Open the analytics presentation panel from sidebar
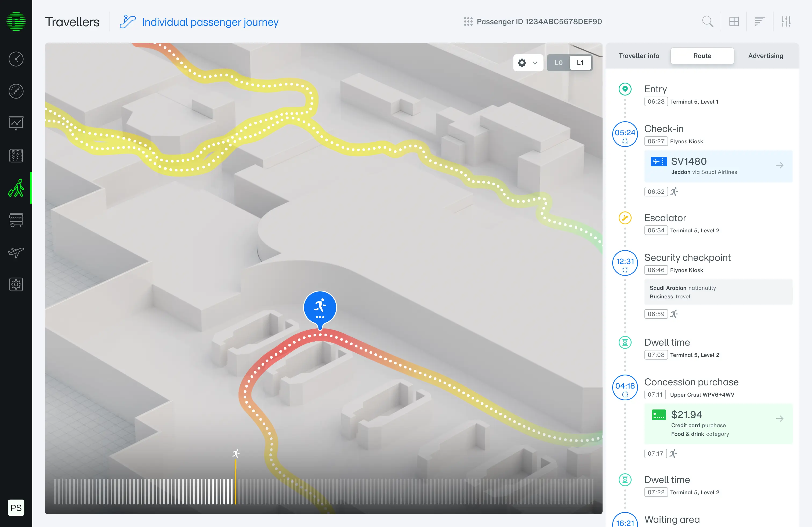Image resolution: width=812 pixels, height=527 pixels. click(16, 123)
